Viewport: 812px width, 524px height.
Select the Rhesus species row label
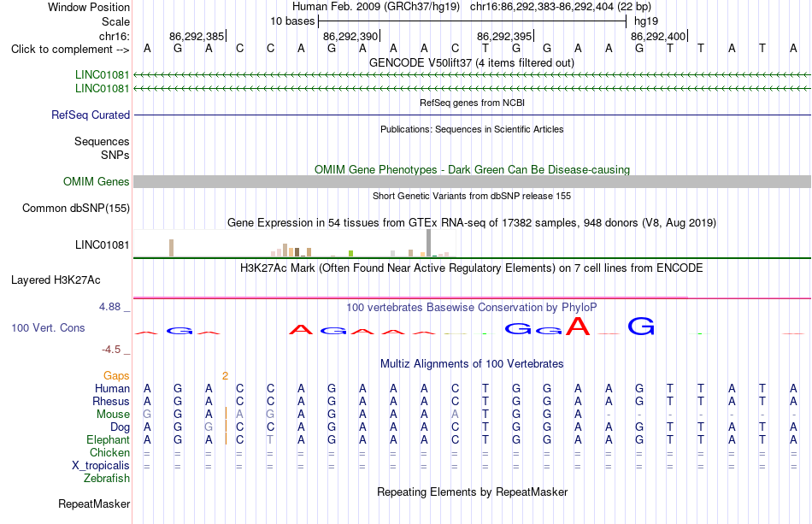[111, 401]
